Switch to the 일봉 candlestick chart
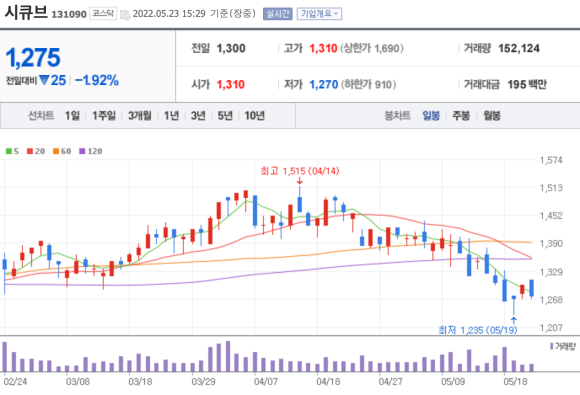This screenshot has height=395, width=580. pos(431,116)
